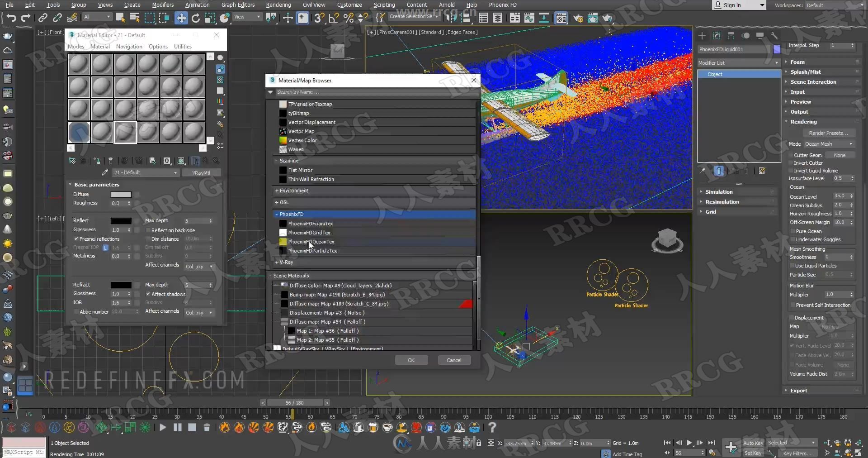Open the Graph Editors menu
Viewport: 868px width, 458px height.
238,5
